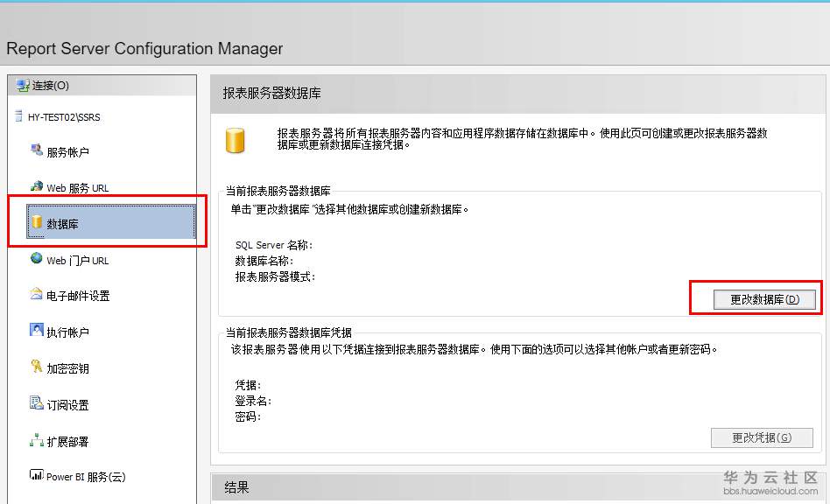Image resolution: width=830 pixels, height=504 pixels.
Task: Click the Web 服务 URL icon
Action: (37, 186)
